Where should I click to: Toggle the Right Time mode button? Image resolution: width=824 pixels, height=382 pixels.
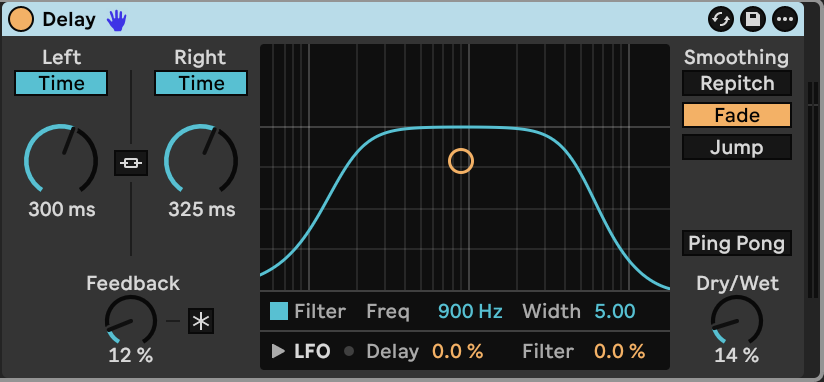(x=201, y=83)
